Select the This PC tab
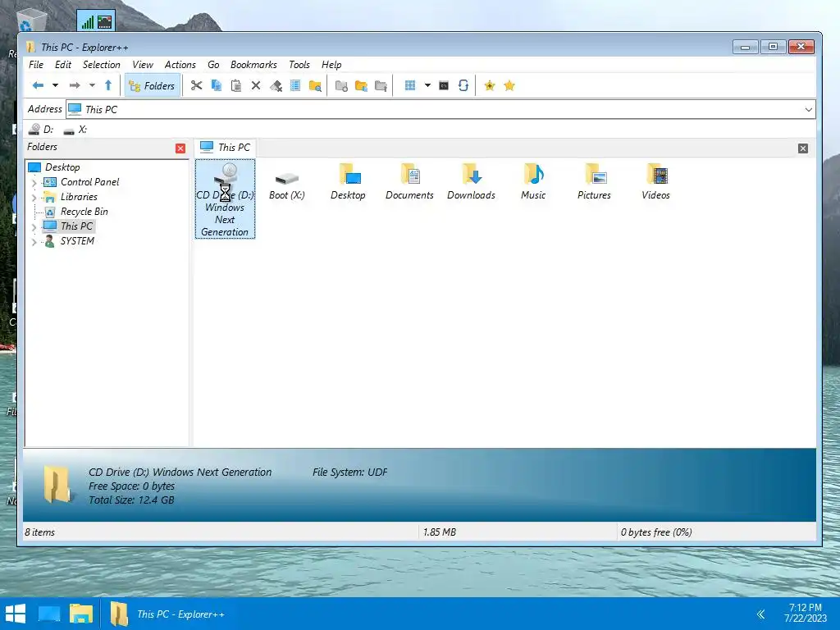 tap(226, 148)
